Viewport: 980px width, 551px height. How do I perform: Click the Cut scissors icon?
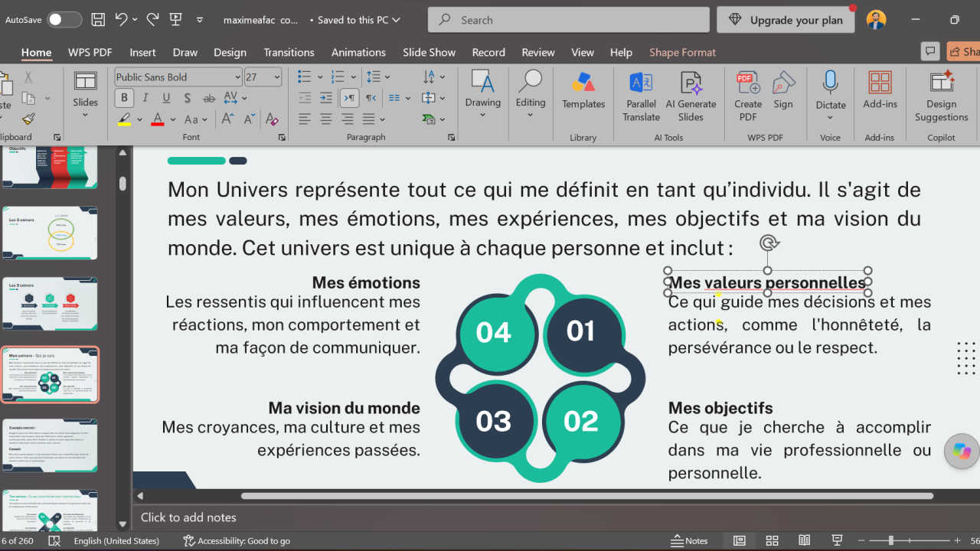[x=28, y=77]
